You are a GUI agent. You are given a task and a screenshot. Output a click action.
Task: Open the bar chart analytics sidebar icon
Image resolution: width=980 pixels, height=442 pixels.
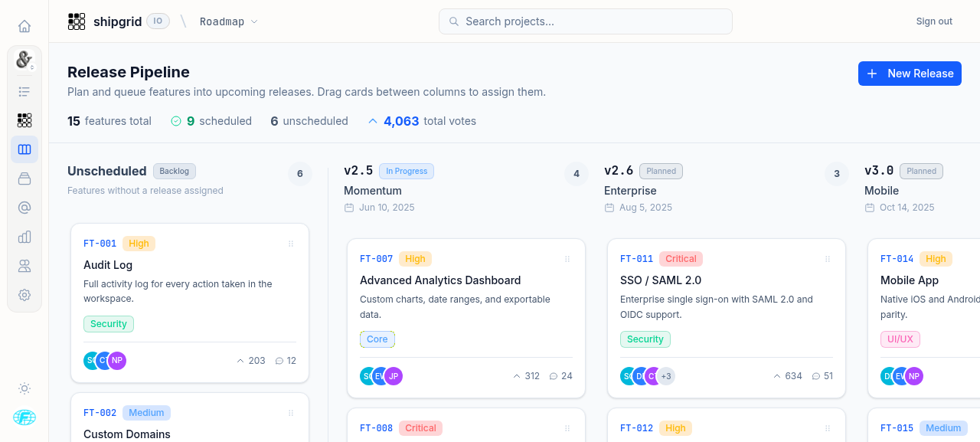[x=24, y=237]
